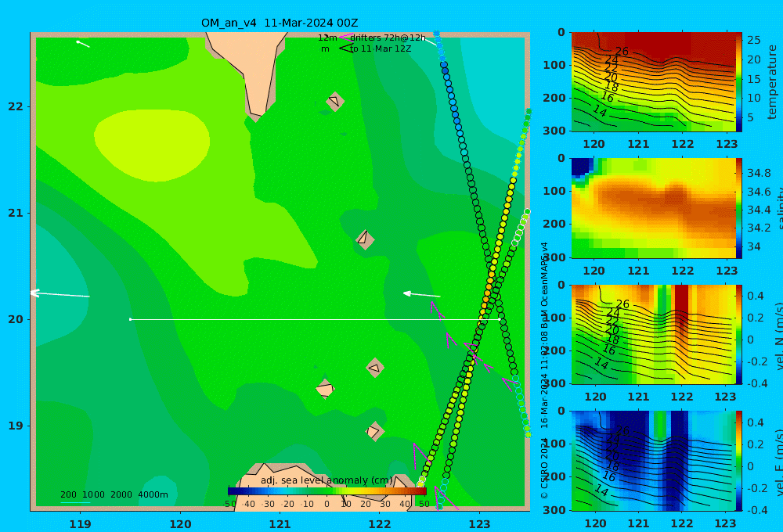Viewport: 783px width, 532px height.
Task: Click the yellow-green high anomaly patch near 21.5N
Action: tap(151, 145)
